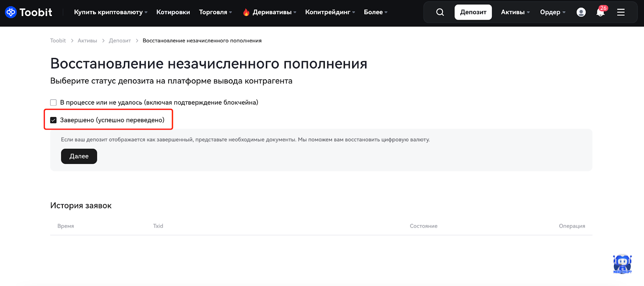Check the 'В процессе или не удалось' checkbox

[x=53, y=103]
